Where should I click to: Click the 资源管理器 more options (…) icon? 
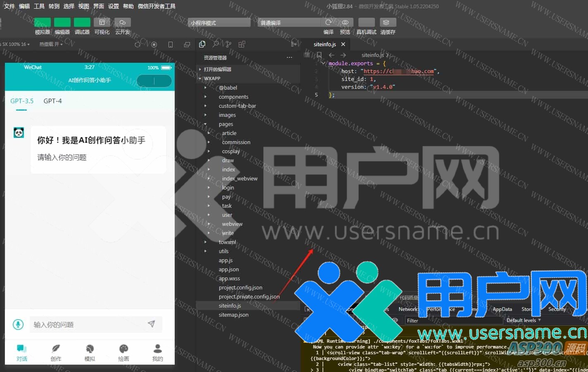pos(289,57)
